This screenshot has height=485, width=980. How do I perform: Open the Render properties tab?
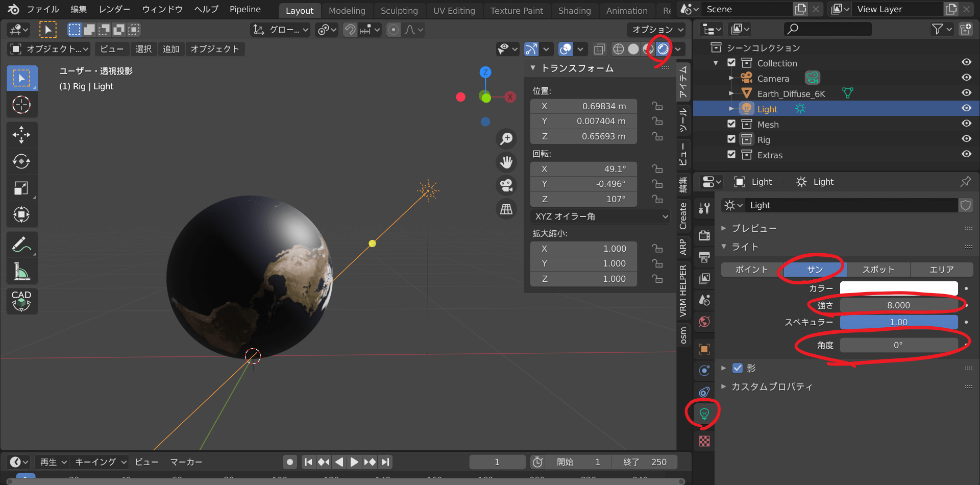point(704,235)
